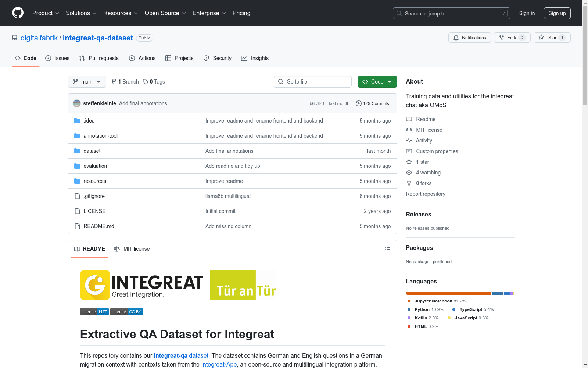Click the Kotlin language color dot

click(x=409, y=318)
